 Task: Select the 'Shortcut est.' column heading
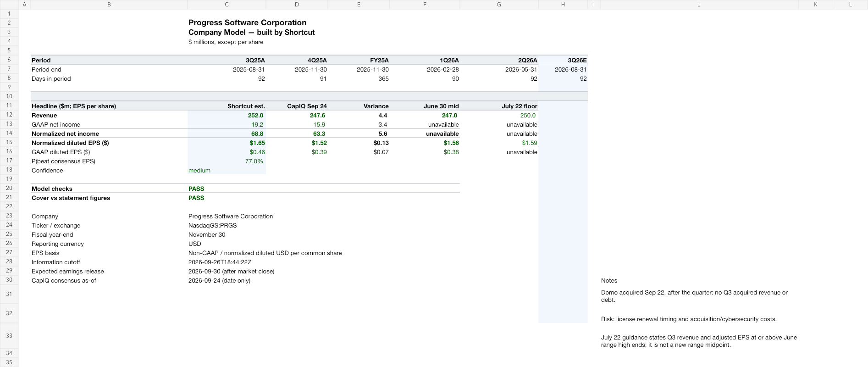tap(246, 106)
